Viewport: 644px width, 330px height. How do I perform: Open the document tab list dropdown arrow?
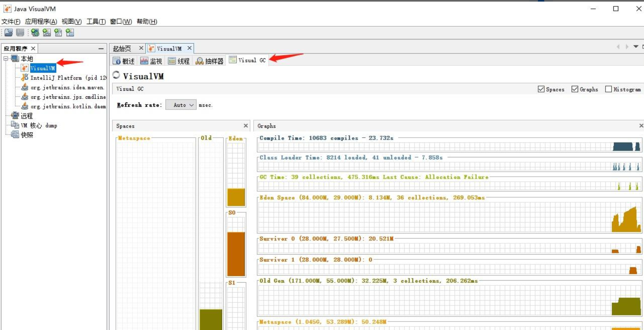click(x=636, y=47)
